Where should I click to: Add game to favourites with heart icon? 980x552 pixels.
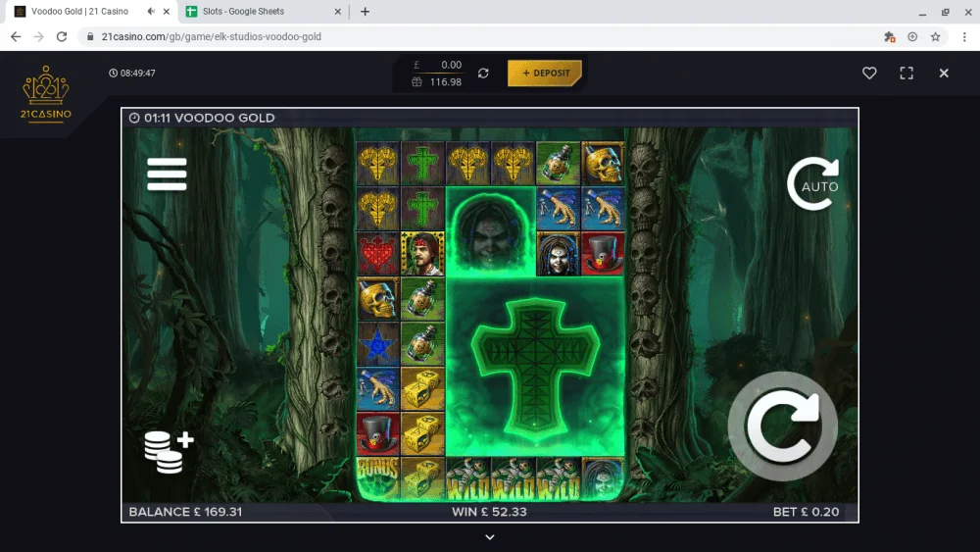tap(869, 74)
